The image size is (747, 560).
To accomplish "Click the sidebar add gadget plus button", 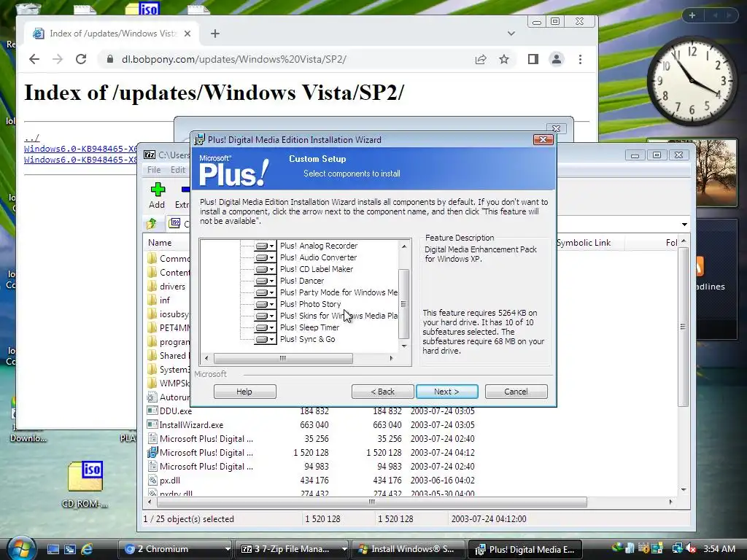I will click(692, 15).
